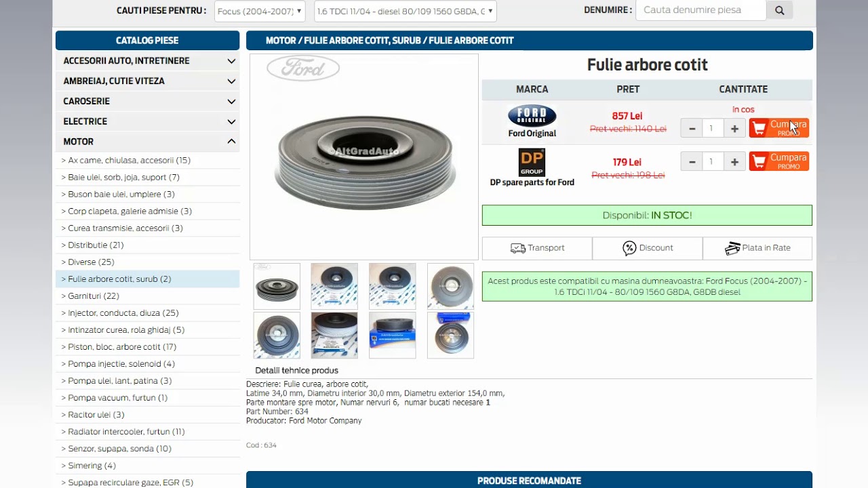Image resolution: width=868 pixels, height=488 pixels.
Task: Open Piston, bloc, arbore cotit (17)
Action: pos(119,347)
